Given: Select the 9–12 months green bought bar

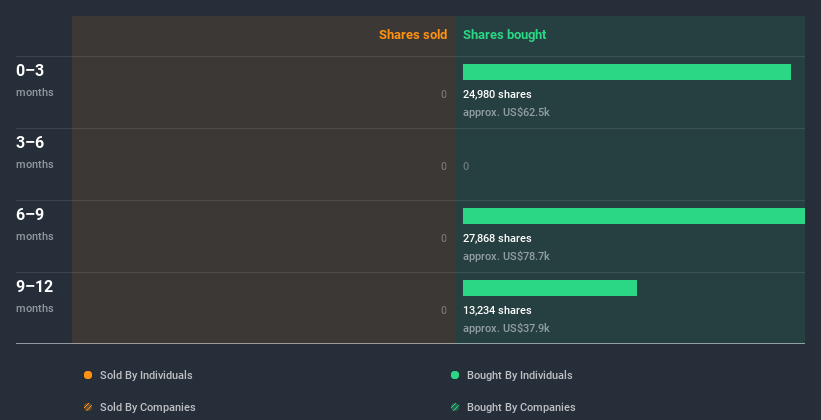Looking at the screenshot, I should point(550,288).
